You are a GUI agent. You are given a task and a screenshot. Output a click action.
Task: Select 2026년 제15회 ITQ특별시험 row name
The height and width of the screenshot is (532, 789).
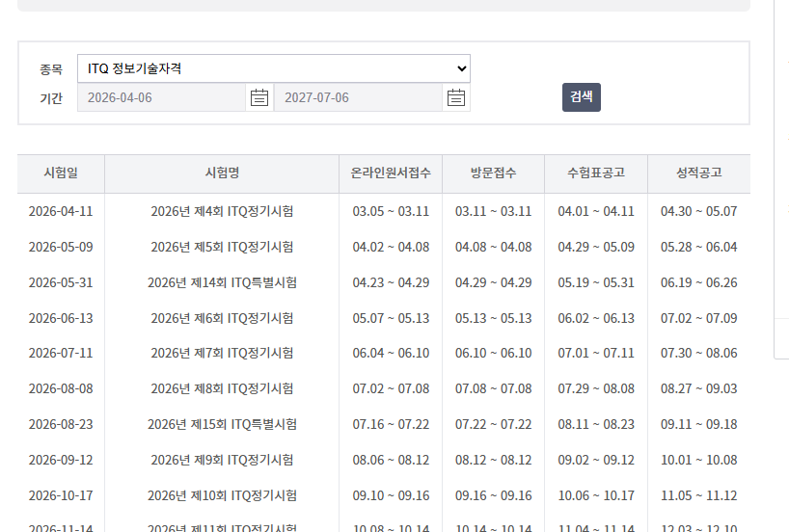click(222, 424)
